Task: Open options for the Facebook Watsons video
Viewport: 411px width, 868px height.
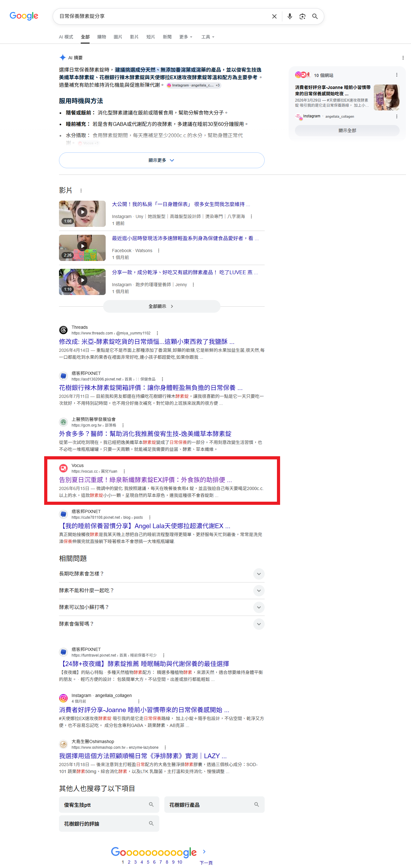Action: coord(158,251)
